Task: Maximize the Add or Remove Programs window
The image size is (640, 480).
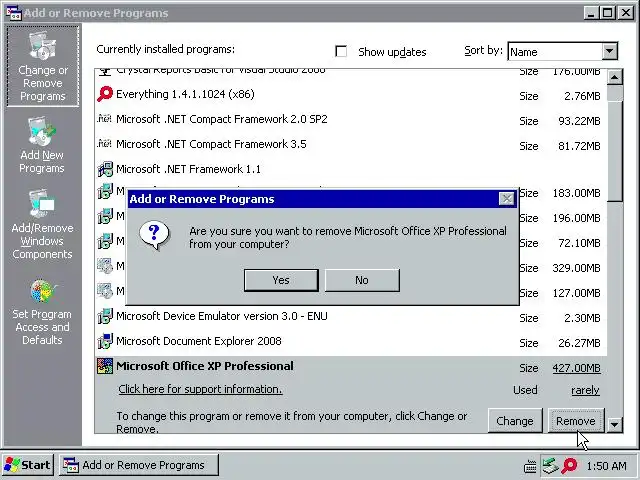Action: tap(608, 13)
